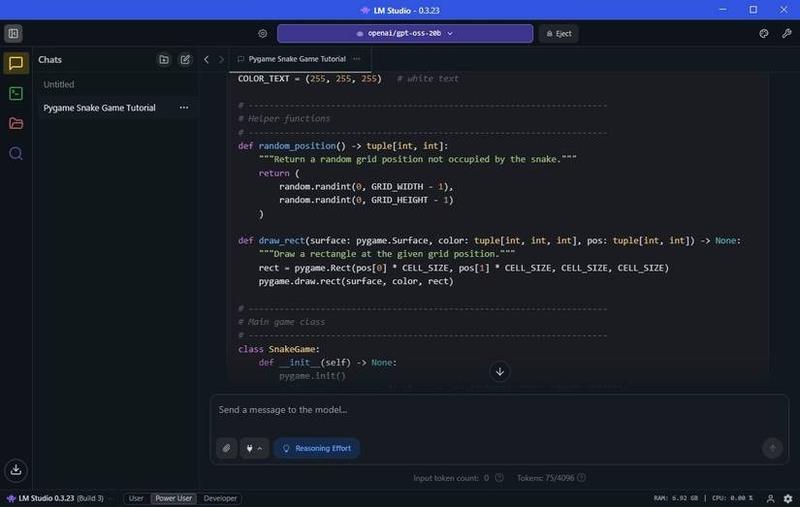
Task: Open the Downloads panel icon
Action: pos(15,469)
